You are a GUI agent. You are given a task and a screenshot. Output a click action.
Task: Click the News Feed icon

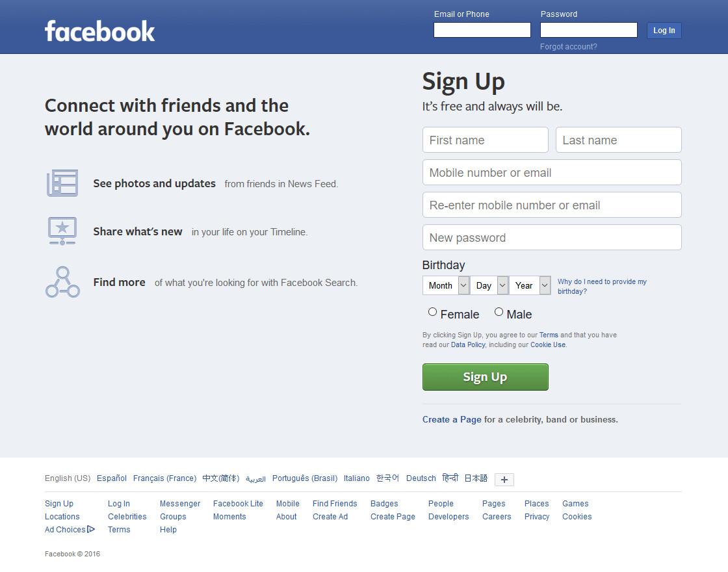point(62,183)
